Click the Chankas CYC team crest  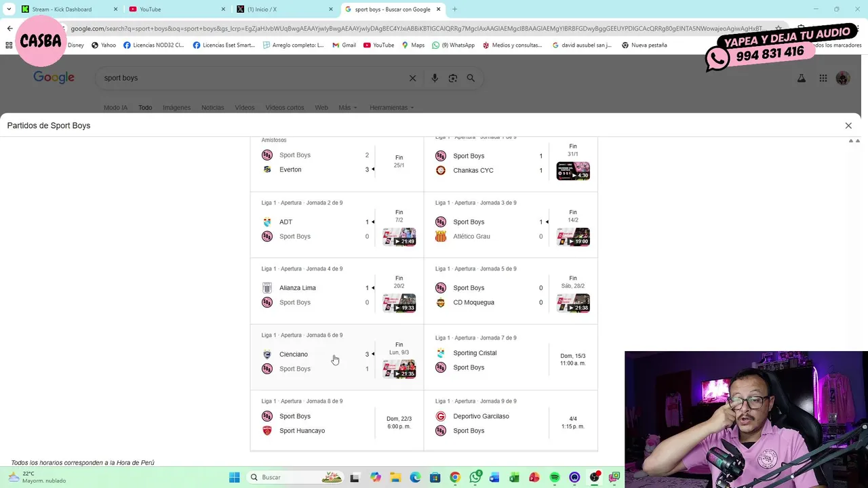click(441, 171)
